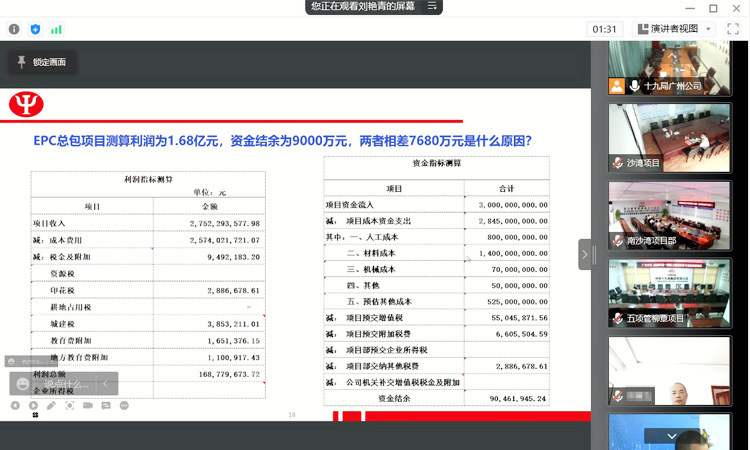750x450 pixels.
Task: Open the meeting info icon
Action: click(14, 29)
